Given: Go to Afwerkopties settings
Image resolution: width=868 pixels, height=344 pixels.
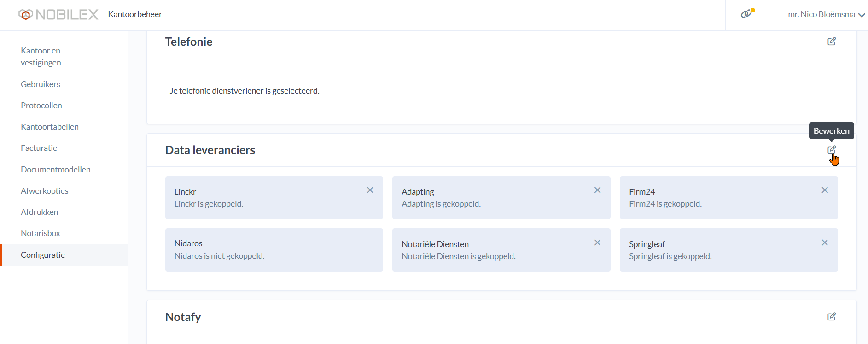Looking at the screenshot, I should tap(45, 191).
